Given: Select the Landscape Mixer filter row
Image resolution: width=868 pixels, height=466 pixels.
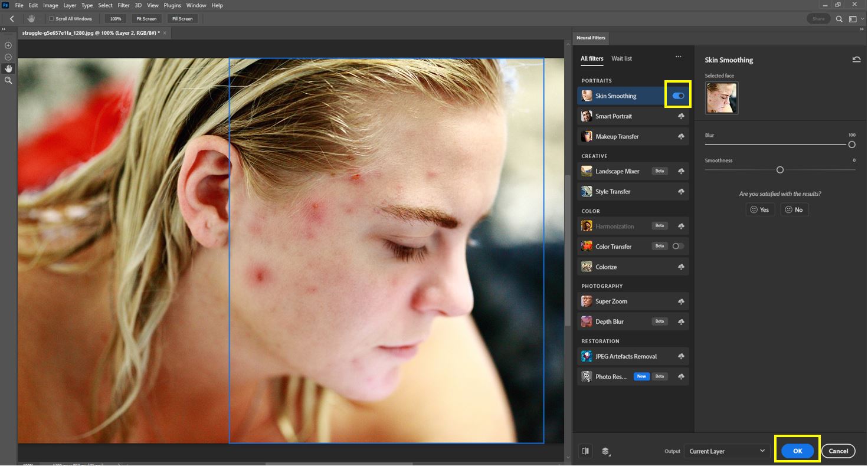Looking at the screenshot, I should coord(633,171).
